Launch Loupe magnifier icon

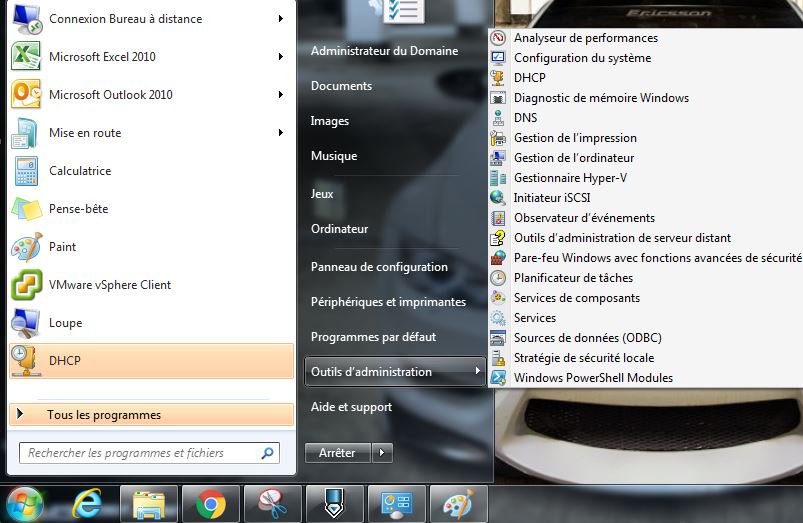click(x=26, y=323)
